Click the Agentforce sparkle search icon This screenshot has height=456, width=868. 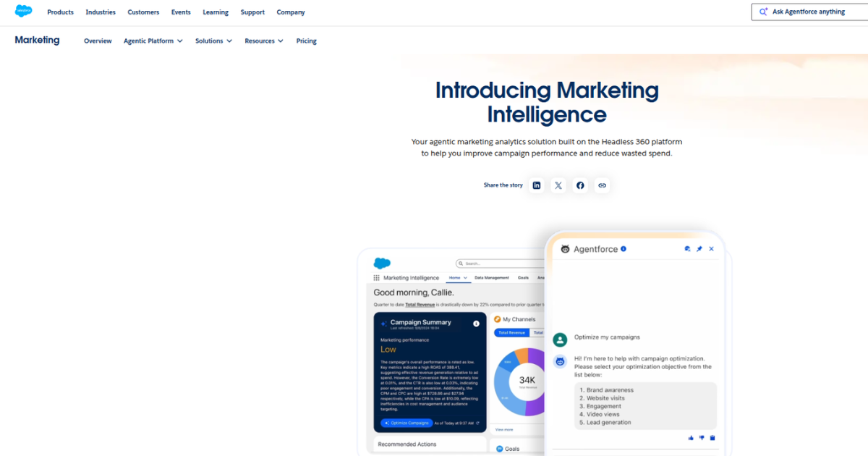click(763, 12)
